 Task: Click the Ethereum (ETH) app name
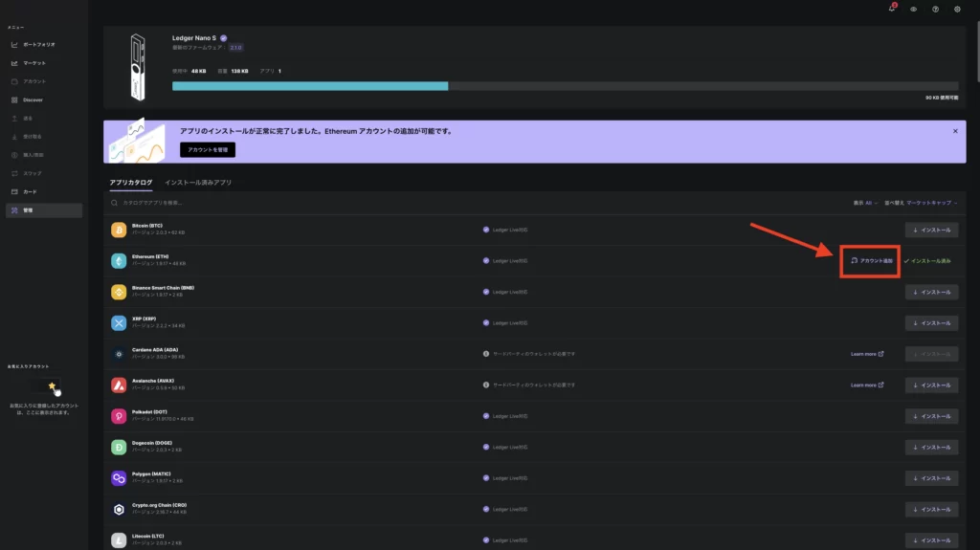click(150, 257)
